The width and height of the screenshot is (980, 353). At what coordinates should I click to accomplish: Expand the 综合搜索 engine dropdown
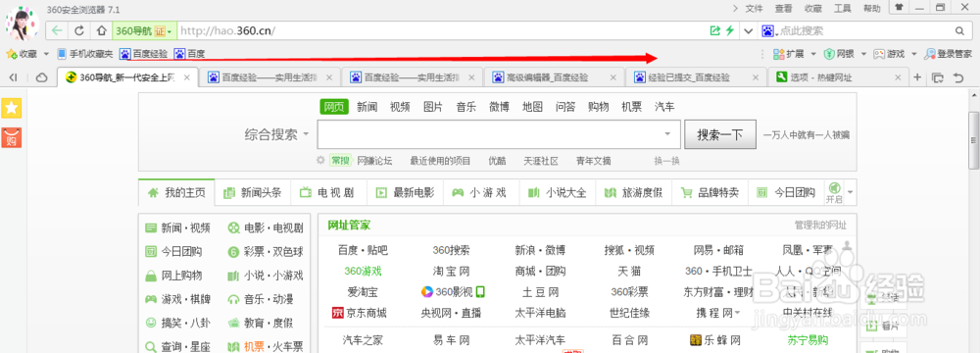[x=277, y=134]
